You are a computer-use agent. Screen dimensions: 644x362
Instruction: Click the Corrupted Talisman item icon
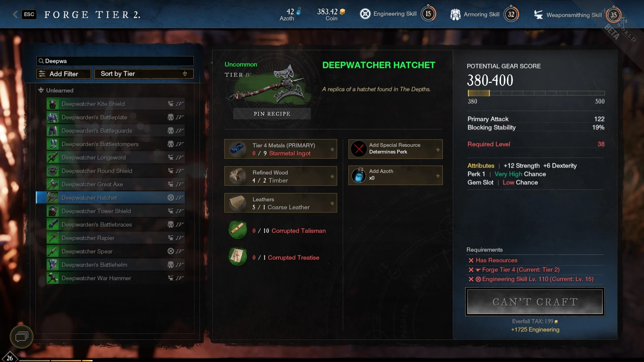[238, 230]
